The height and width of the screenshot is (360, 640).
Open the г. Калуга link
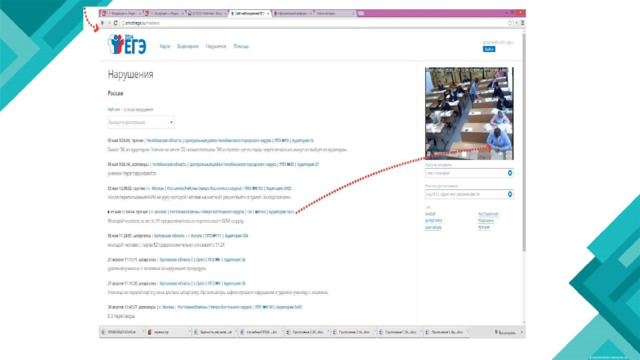tap(195, 236)
